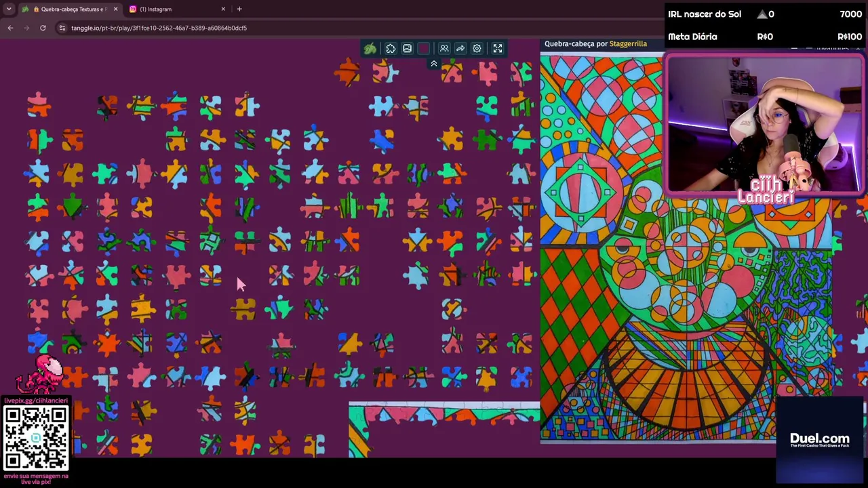Click the "Quebra-cabeça por" label
Viewport: 868px width, 488px height.
click(x=576, y=43)
